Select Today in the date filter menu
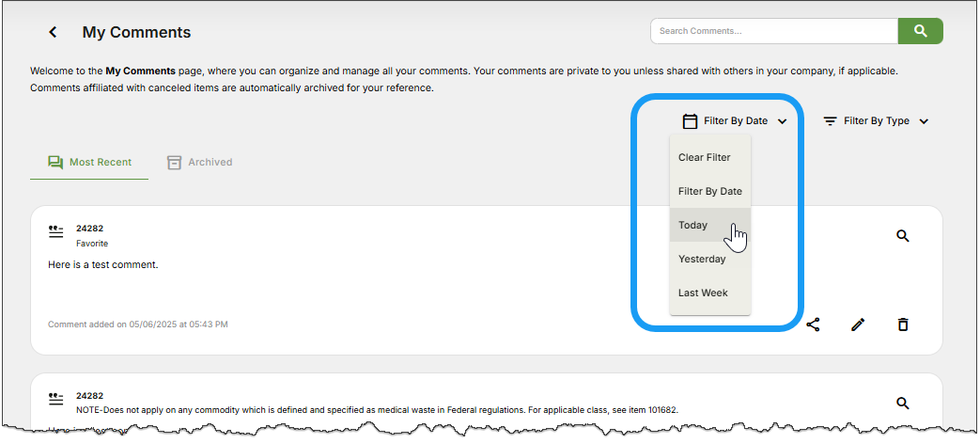This screenshot has height=443, width=980. coord(693,225)
